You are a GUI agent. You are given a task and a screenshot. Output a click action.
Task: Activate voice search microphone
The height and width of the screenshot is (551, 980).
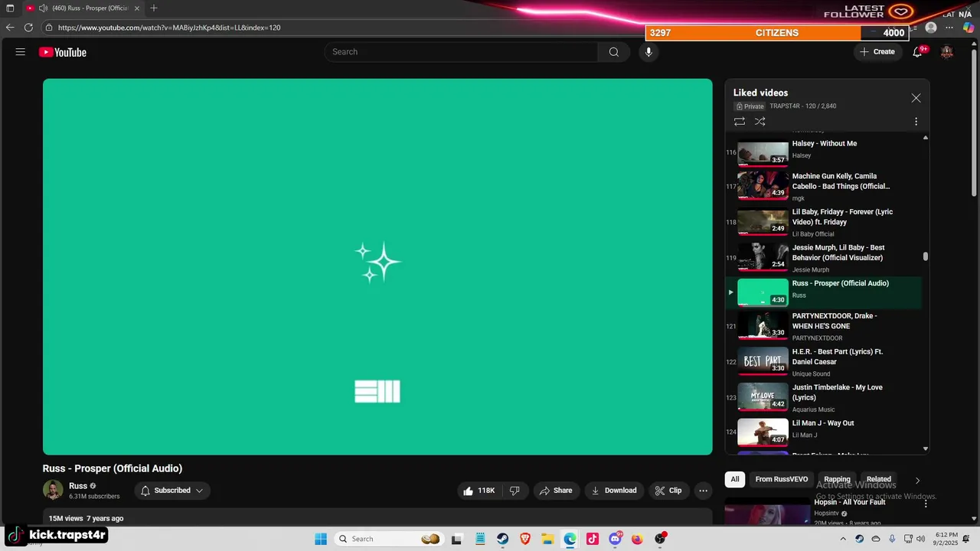click(x=648, y=52)
